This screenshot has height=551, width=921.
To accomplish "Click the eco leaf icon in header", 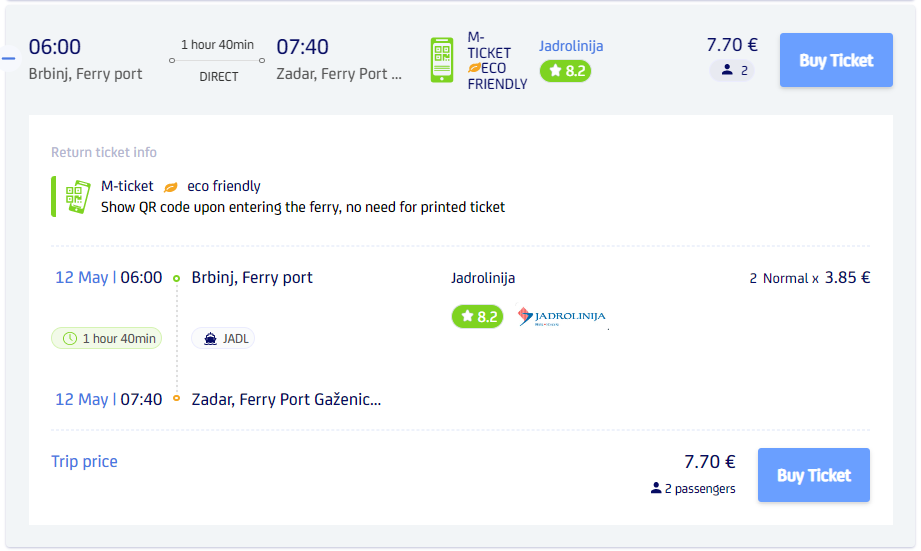I will point(474,68).
